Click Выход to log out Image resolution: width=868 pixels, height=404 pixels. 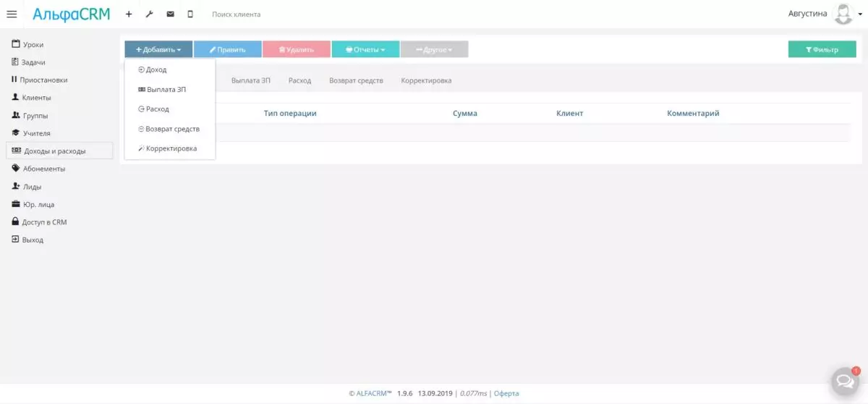33,240
